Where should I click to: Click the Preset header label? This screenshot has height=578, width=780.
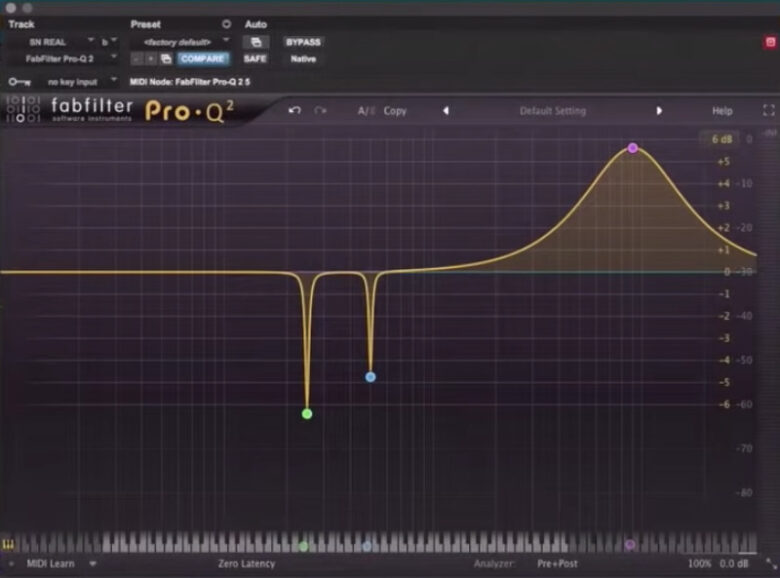tap(145, 24)
